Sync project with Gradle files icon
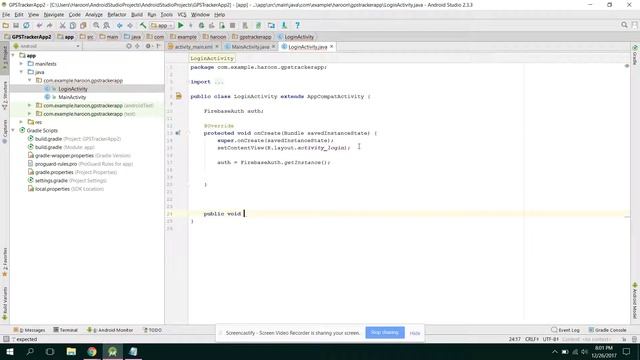Image resolution: width=640 pixels, height=360 pixels. [x=258, y=25]
